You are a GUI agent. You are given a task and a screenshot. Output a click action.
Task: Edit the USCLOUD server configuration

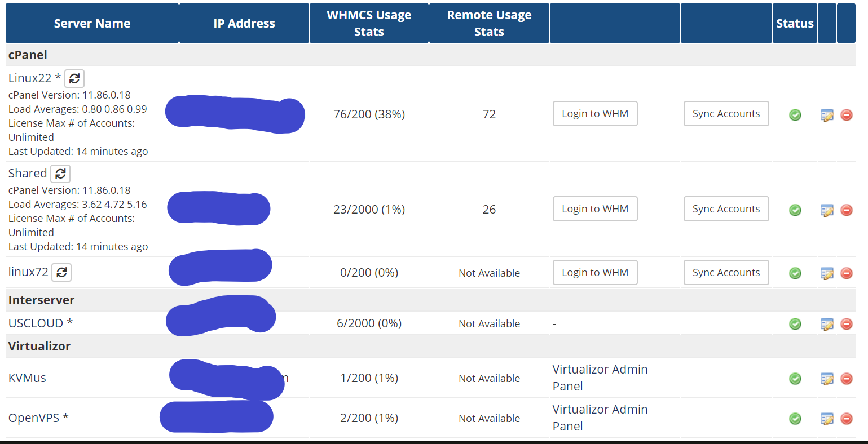pos(827,324)
